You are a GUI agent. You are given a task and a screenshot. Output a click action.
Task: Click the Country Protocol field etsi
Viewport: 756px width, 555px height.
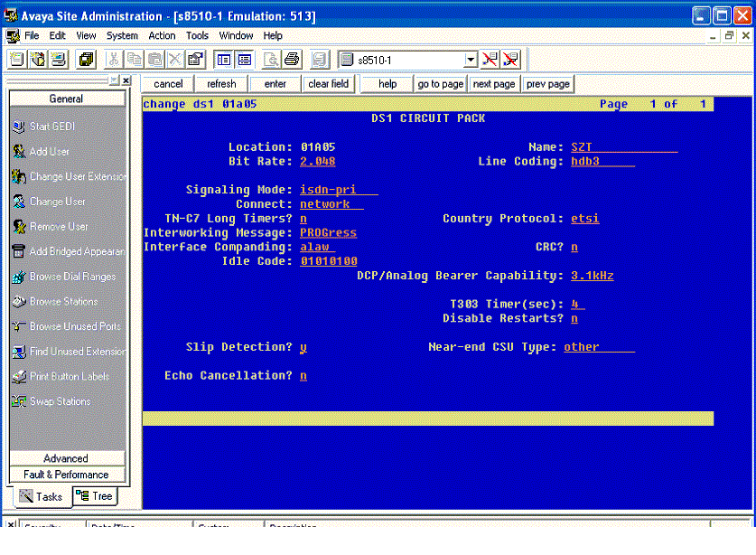pos(585,219)
